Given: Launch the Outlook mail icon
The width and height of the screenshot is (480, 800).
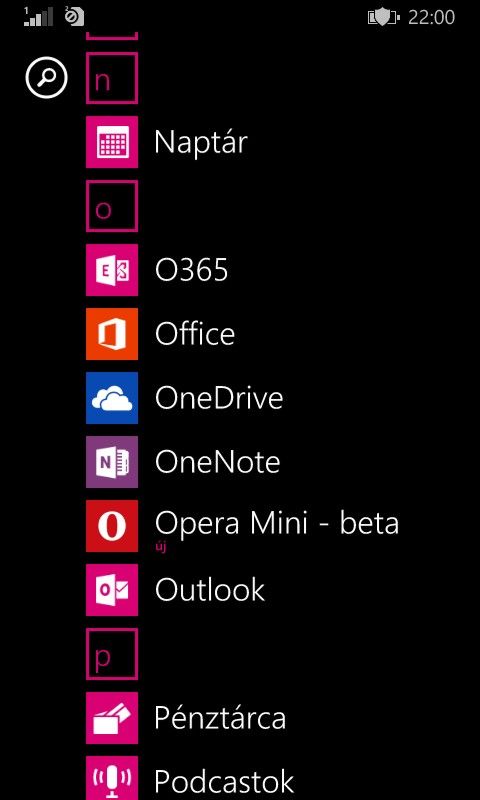Looking at the screenshot, I should 112,590.
